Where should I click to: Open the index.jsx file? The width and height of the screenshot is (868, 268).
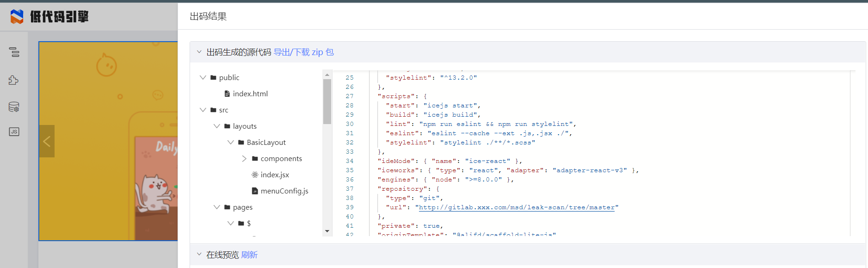[x=274, y=175]
